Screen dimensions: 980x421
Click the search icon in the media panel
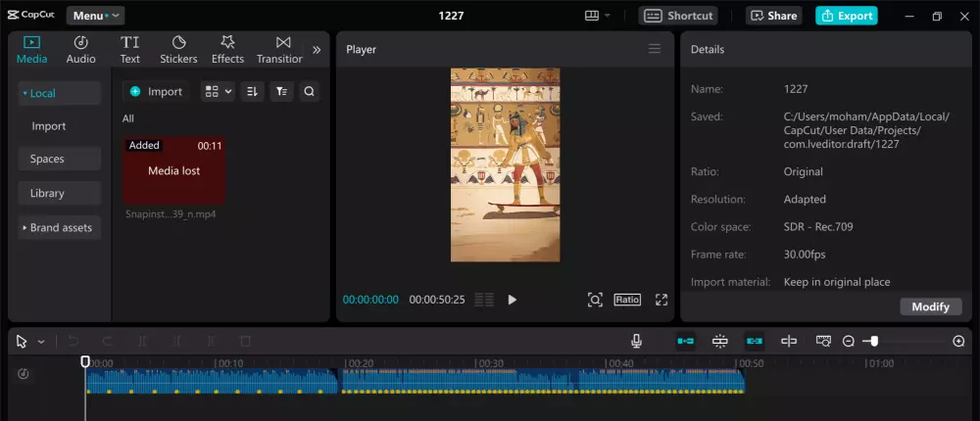(x=309, y=91)
